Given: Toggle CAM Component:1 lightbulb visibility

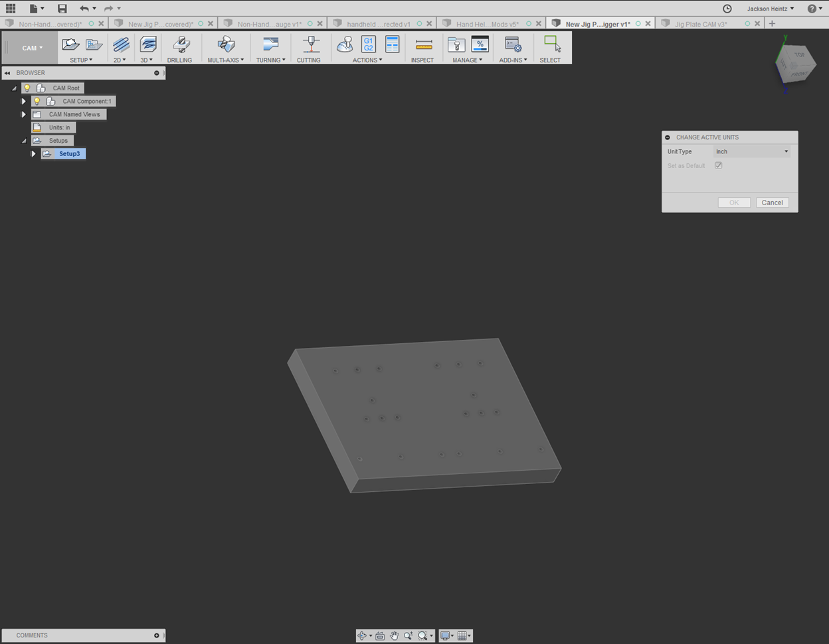Looking at the screenshot, I should point(37,101).
